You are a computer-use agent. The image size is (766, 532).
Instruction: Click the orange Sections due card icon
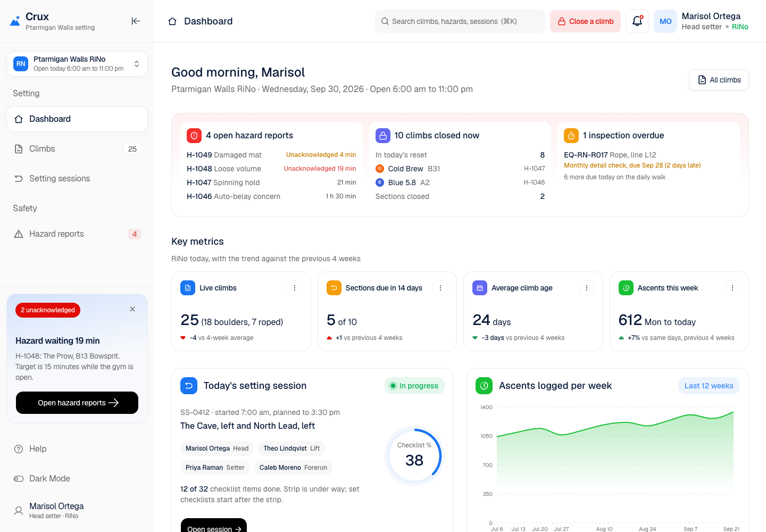(334, 288)
